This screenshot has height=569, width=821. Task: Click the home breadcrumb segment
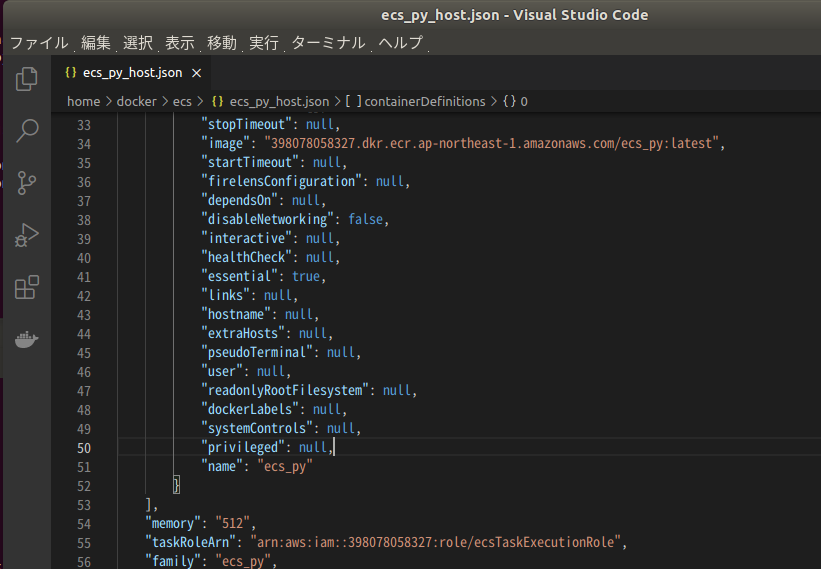[83, 102]
